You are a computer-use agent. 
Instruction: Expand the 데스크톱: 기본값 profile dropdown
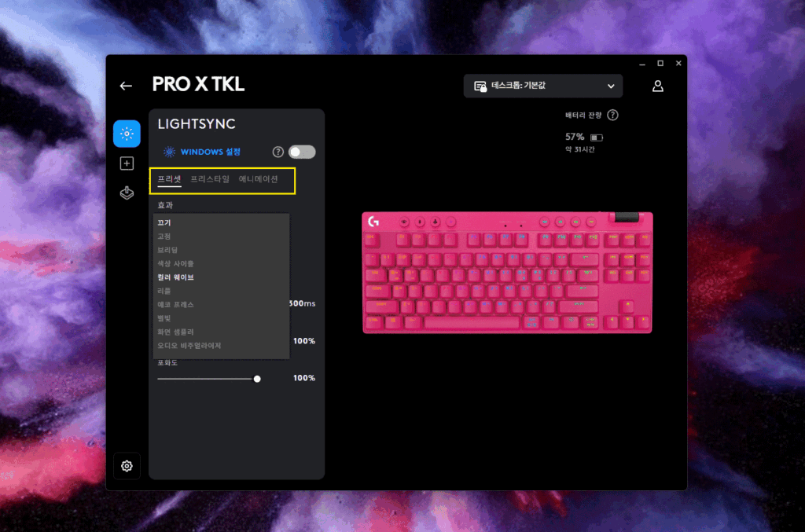coord(543,86)
